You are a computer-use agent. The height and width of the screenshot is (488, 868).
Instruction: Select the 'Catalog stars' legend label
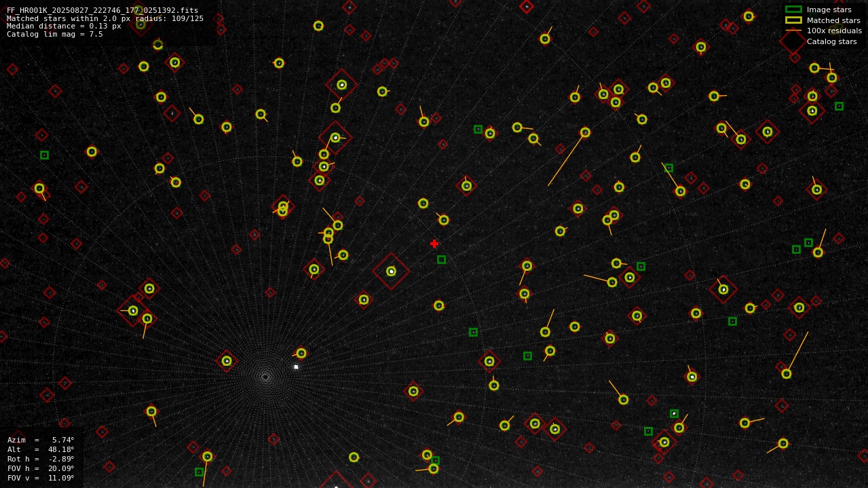click(x=831, y=41)
